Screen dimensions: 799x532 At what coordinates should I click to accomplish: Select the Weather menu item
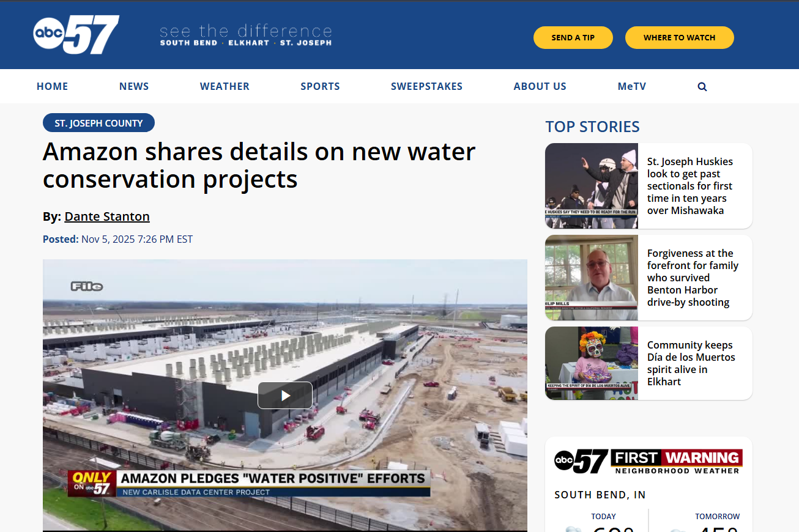point(225,86)
